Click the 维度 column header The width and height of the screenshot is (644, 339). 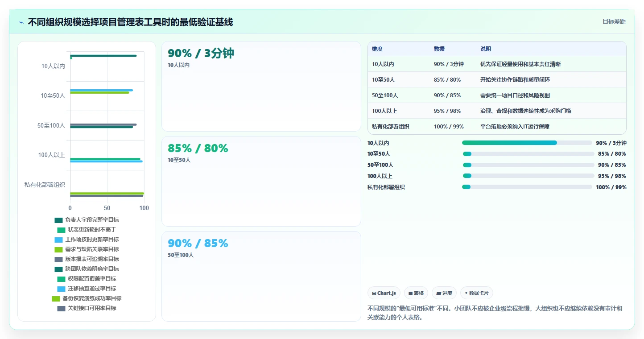tap(377, 49)
